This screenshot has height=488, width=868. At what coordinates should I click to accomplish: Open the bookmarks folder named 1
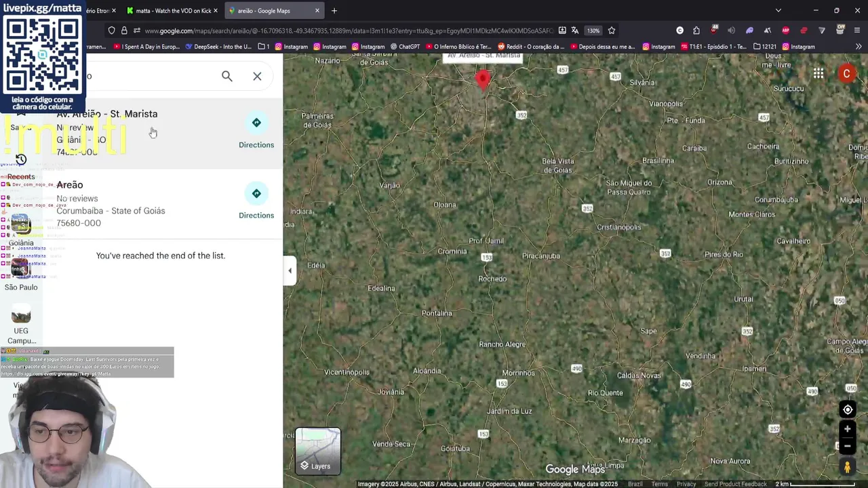click(x=264, y=47)
